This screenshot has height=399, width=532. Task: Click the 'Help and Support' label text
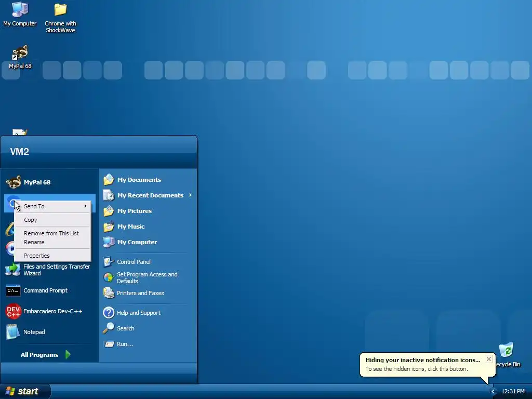(138, 312)
